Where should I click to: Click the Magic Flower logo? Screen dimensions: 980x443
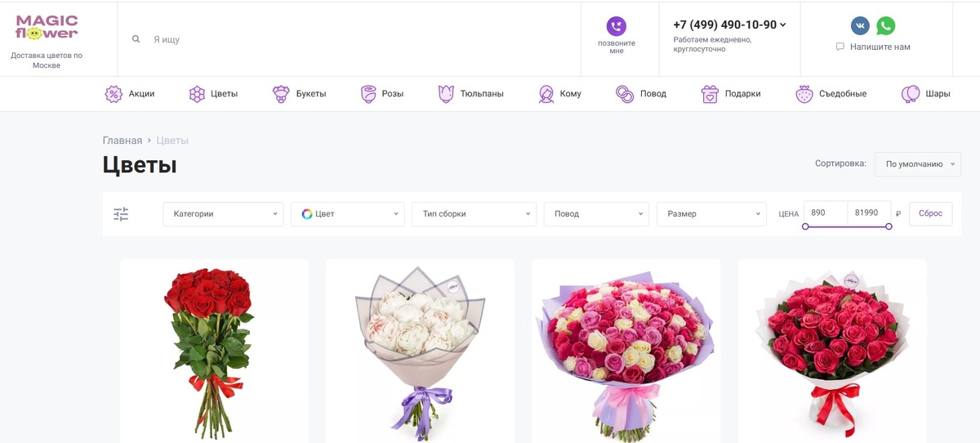[47, 28]
